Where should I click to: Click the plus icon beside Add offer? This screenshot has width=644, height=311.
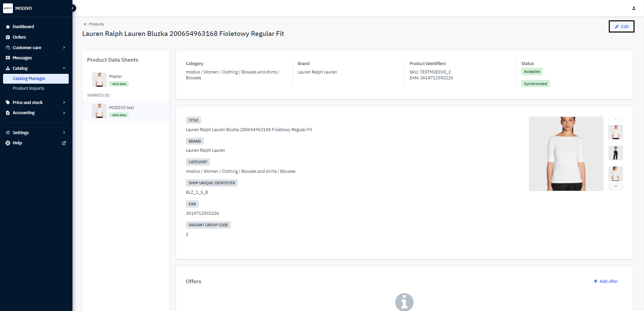pos(596,281)
